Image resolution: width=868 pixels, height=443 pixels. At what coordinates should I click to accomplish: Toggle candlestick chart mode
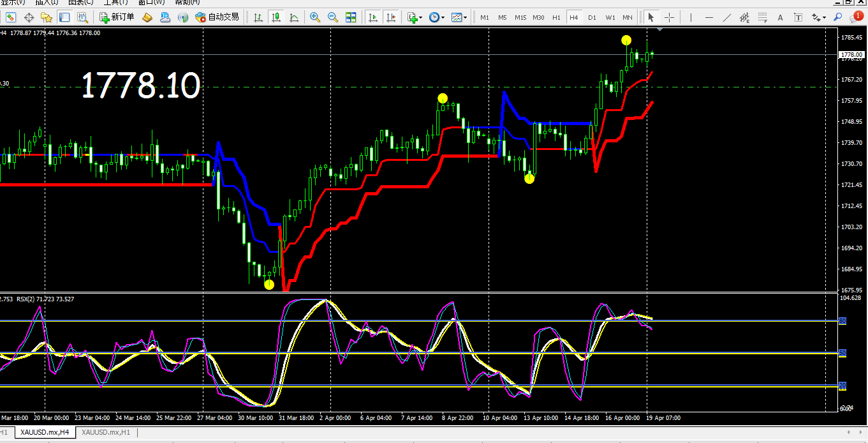coord(275,17)
